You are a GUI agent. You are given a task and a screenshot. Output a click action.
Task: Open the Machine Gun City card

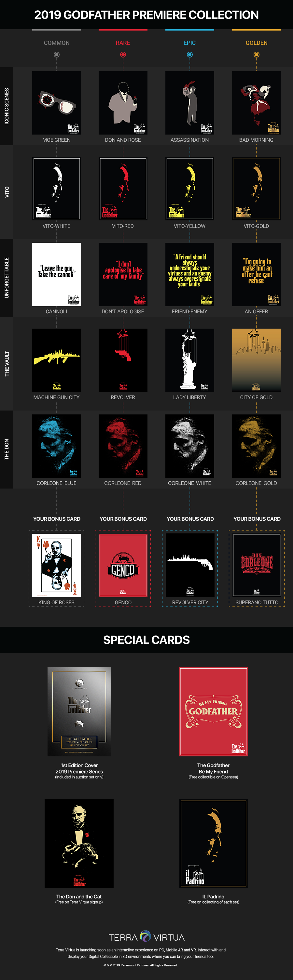click(x=57, y=360)
